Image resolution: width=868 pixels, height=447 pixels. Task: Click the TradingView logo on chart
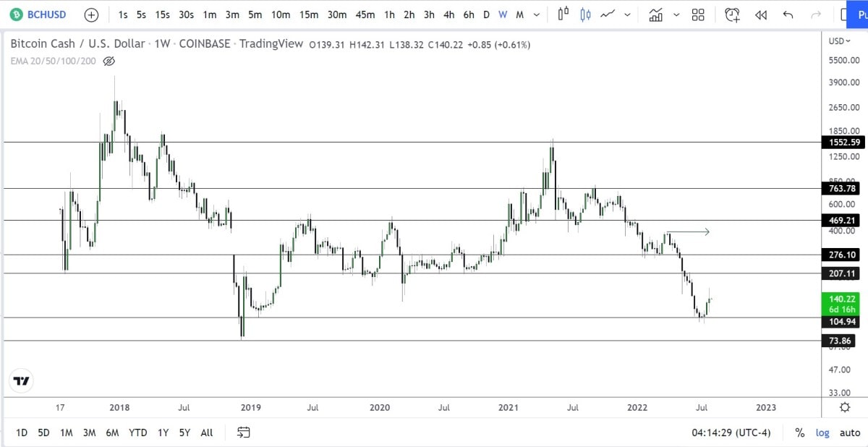[x=22, y=380]
